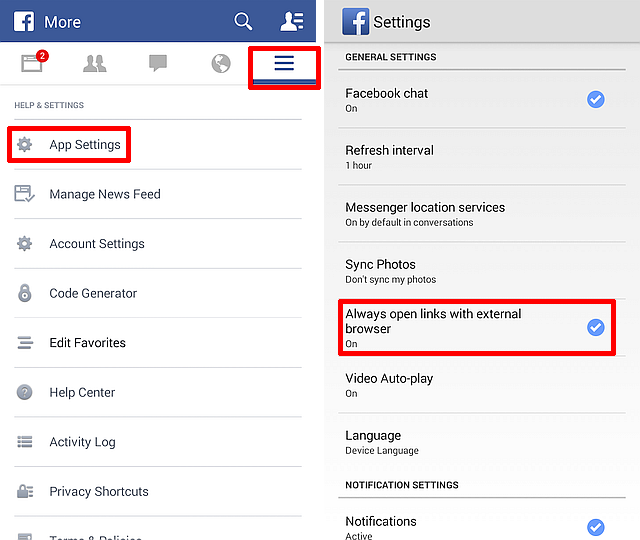Open the Sync Photos setting
Screen dimensions: 640x540
click(482, 271)
